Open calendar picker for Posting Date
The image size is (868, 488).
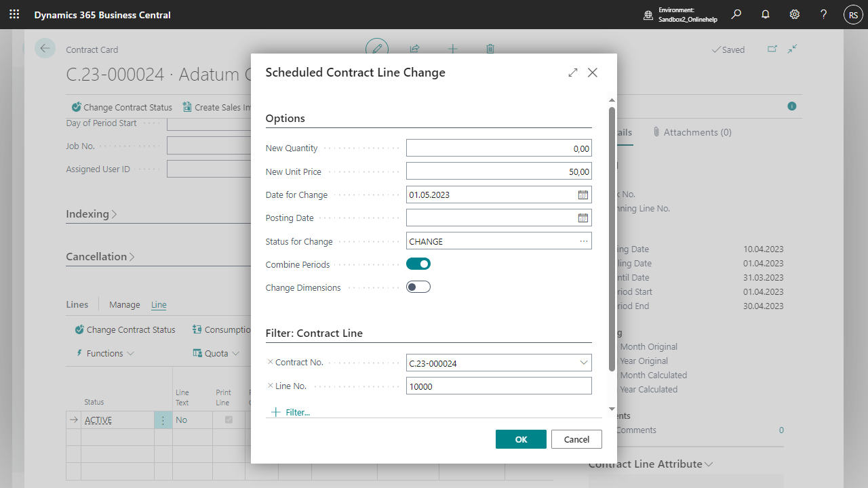(583, 218)
